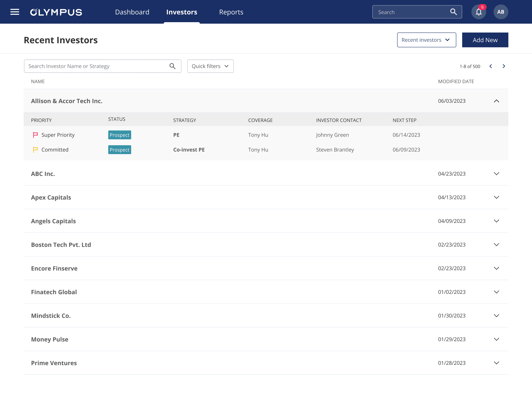Switch to the Reports tab
The image size is (532, 418).
tap(231, 12)
